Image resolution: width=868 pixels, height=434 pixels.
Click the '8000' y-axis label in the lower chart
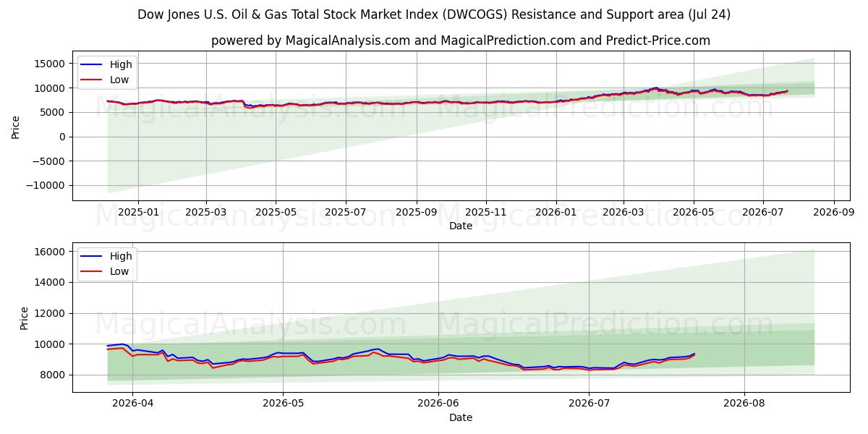click(54, 375)
